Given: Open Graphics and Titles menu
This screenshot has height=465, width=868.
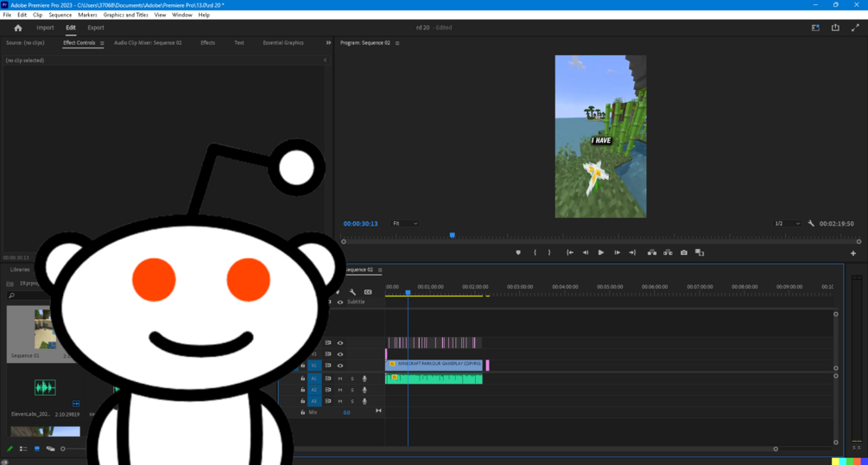Looking at the screenshot, I should [125, 15].
